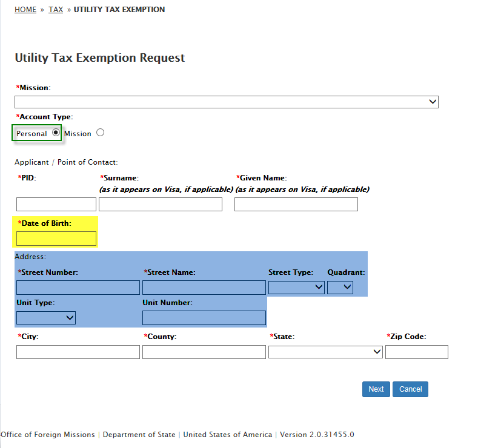The height and width of the screenshot is (448, 498).
Task: Click the HOME breadcrumb link
Action: [x=25, y=10]
